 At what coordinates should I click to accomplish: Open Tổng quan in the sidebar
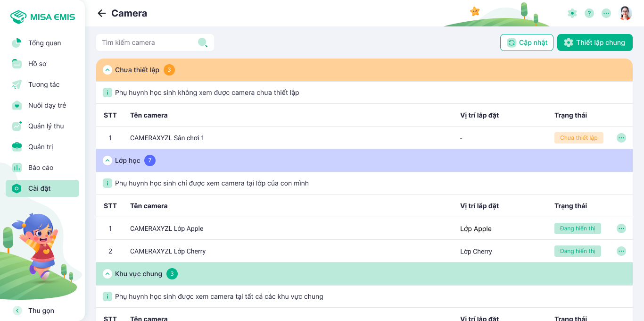pos(44,43)
